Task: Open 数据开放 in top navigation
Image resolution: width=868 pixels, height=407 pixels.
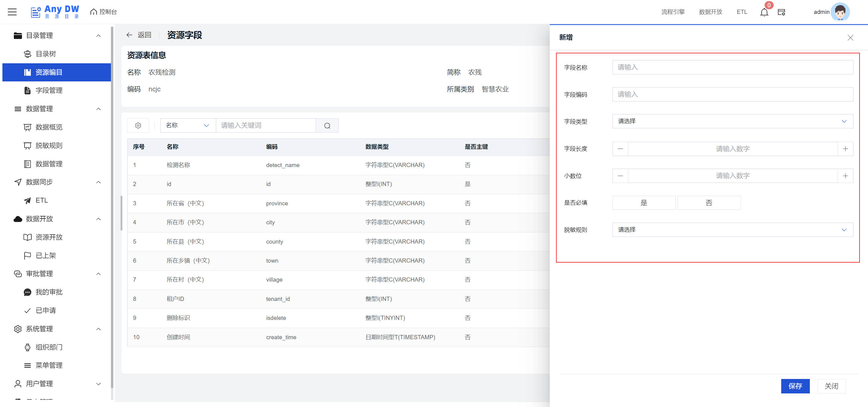Action: [x=710, y=12]
